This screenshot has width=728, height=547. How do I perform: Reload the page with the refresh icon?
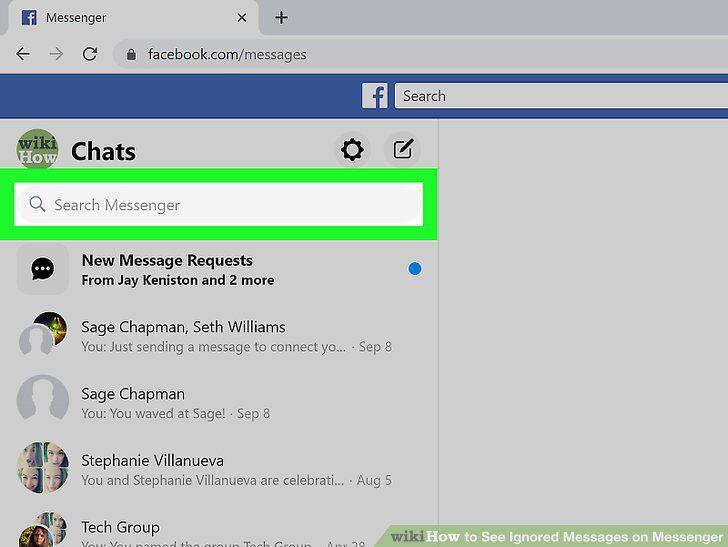pos(90,54)
